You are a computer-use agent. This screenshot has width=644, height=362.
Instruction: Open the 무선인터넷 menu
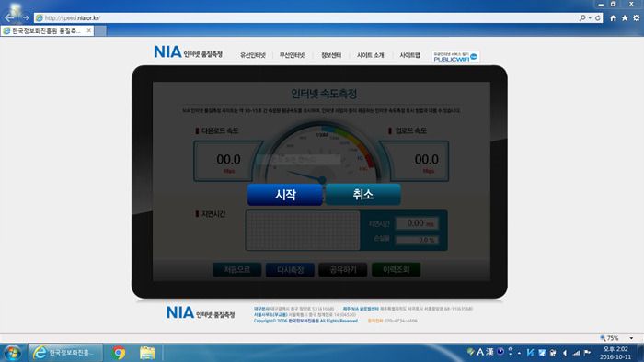click(292, 55)
